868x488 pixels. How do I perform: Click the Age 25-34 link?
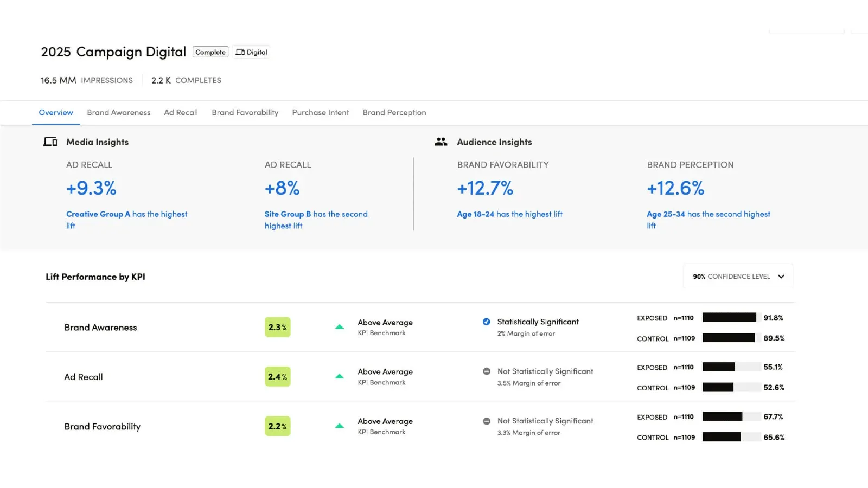pyautogui.click(x=666, y=214)
